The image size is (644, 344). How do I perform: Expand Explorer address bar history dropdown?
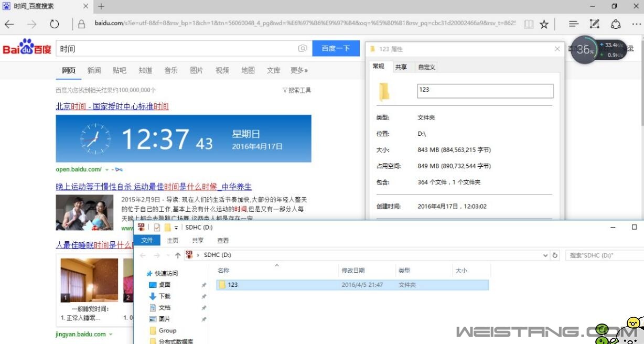click(x=546, y=255)
